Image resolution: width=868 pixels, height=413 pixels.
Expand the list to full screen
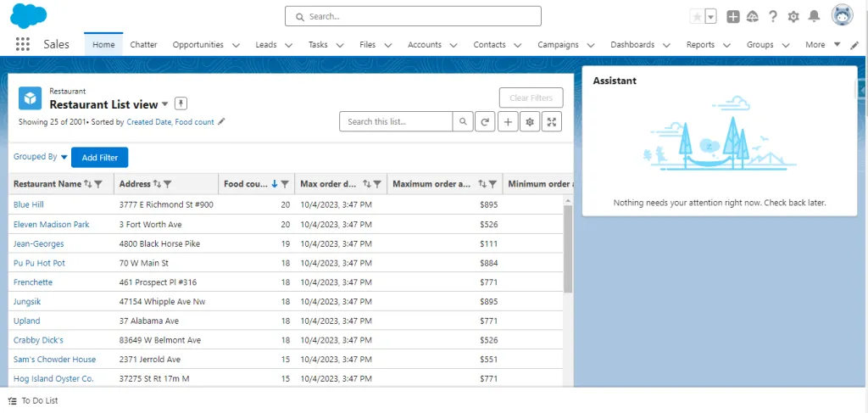551,122
